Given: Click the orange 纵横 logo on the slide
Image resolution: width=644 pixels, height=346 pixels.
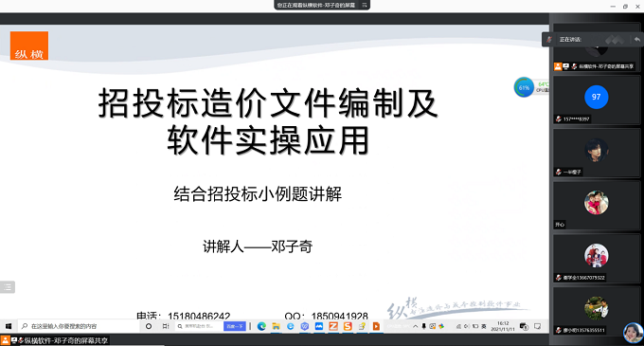Looking at the screenshot, I should (29, 46).
